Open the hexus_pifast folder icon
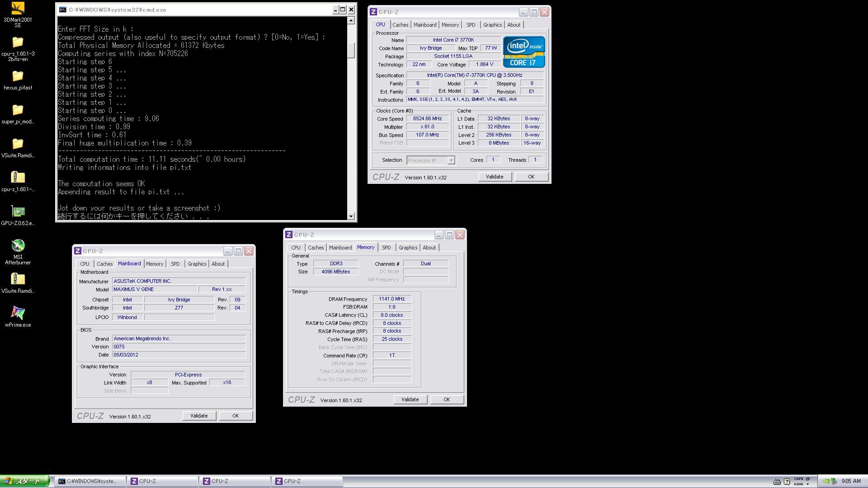This screenshot has height=488, width=868. coord(18,80)
